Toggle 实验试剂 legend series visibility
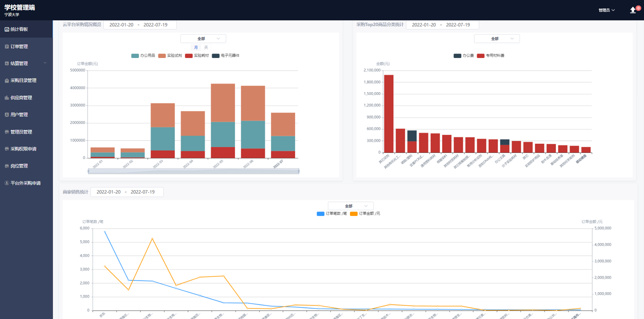 tap(170, 56)
